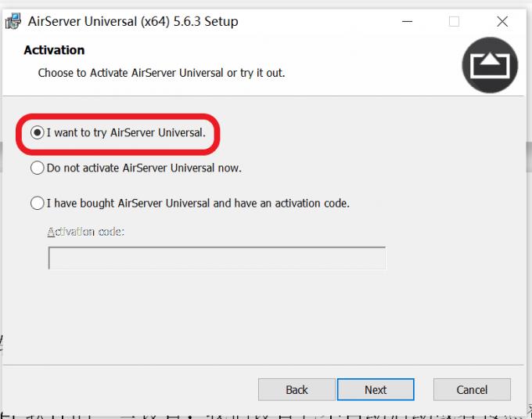
Task: Click the Do not activate label text
Action: click(x=144, y=168)
